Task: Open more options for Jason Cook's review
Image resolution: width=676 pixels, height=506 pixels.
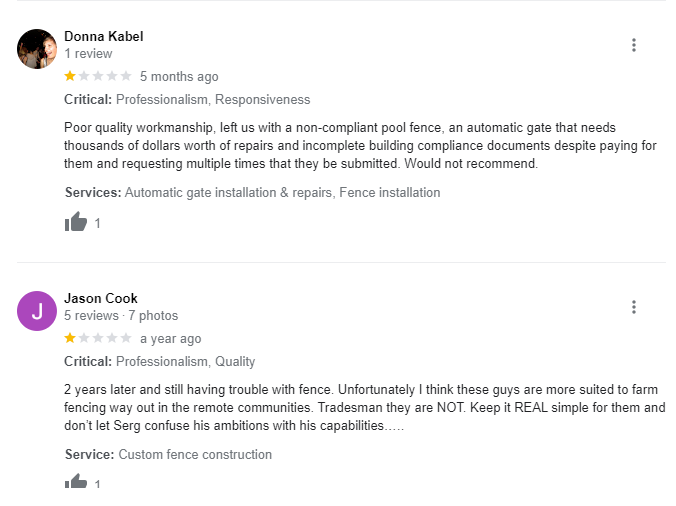Action: coord(634,307)
